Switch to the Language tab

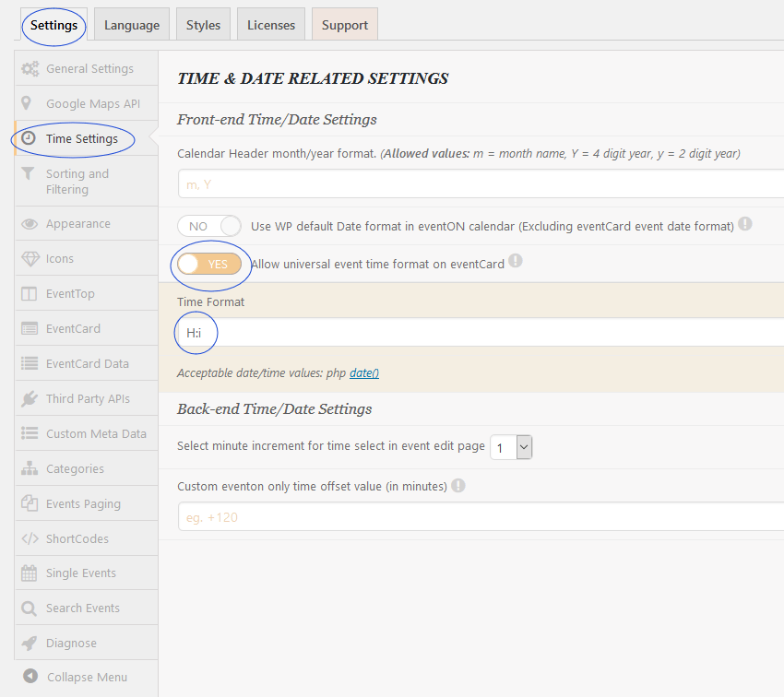click(132, 25)
